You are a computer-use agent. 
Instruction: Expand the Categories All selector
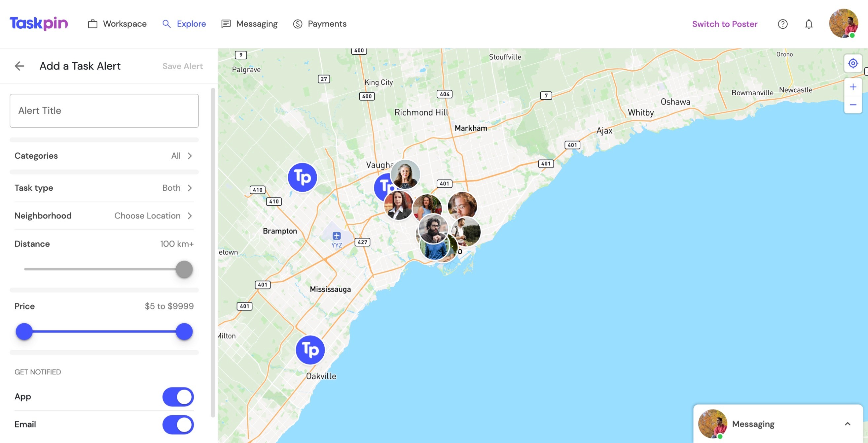coord(104,156)
